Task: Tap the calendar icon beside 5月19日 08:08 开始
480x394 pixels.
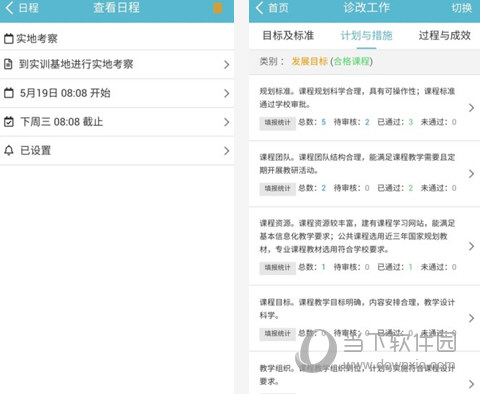Action: 9,93
